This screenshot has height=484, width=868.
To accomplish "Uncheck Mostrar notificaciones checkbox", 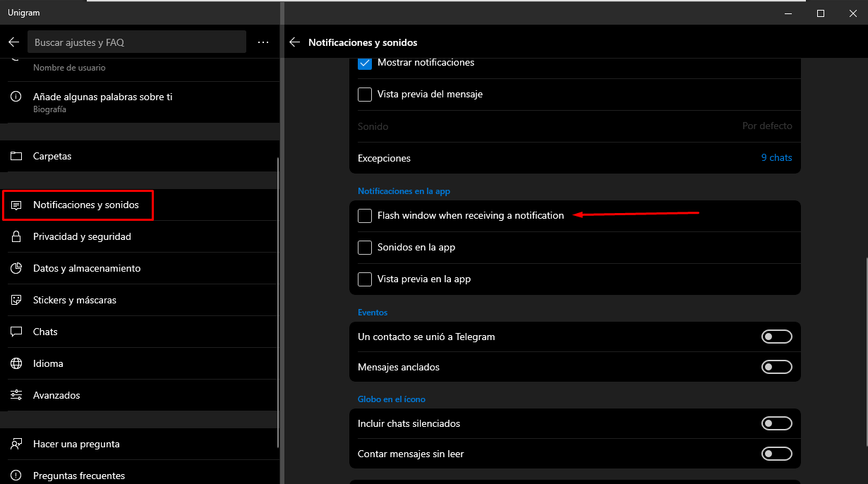I will [x=365, y=63].
